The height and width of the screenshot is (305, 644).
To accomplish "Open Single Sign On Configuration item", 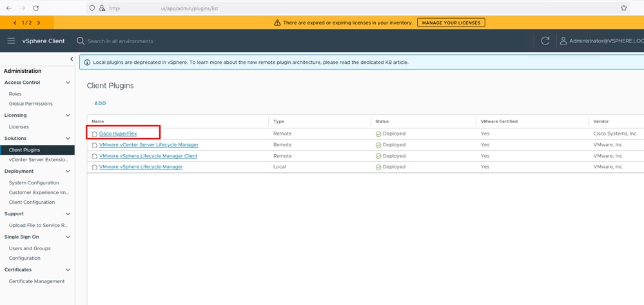I will [24, 259].
